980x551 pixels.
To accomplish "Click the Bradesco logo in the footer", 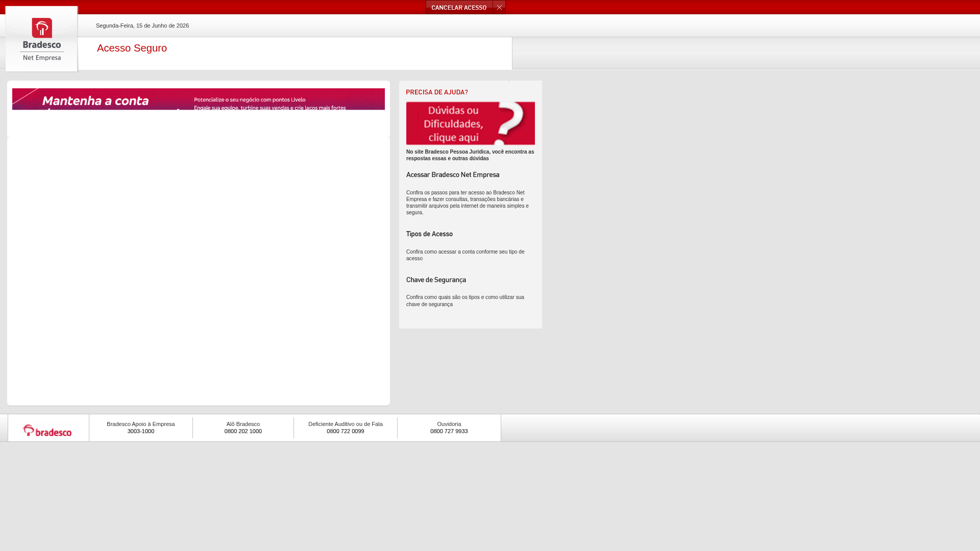I will coord(47,431).
